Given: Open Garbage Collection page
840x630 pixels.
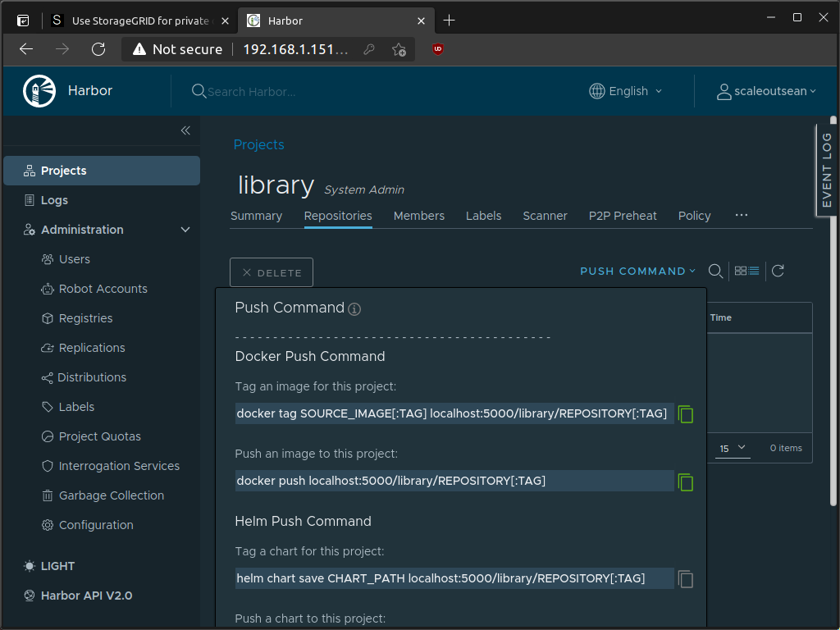Looking at the screenshot, I should click(111, 495).
